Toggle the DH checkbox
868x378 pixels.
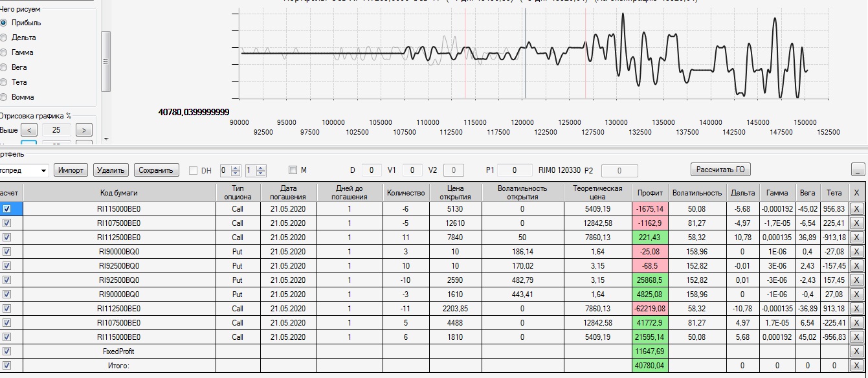tap(193, 170)
